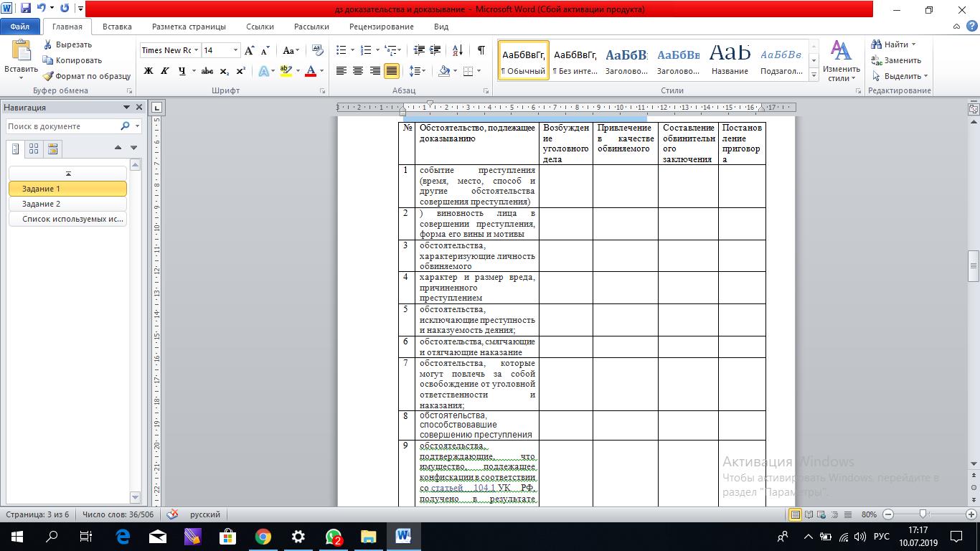The width and height of the screenshot is (980, 551).
Task: Cut selection with Вырезать
Action: point(67,44)
